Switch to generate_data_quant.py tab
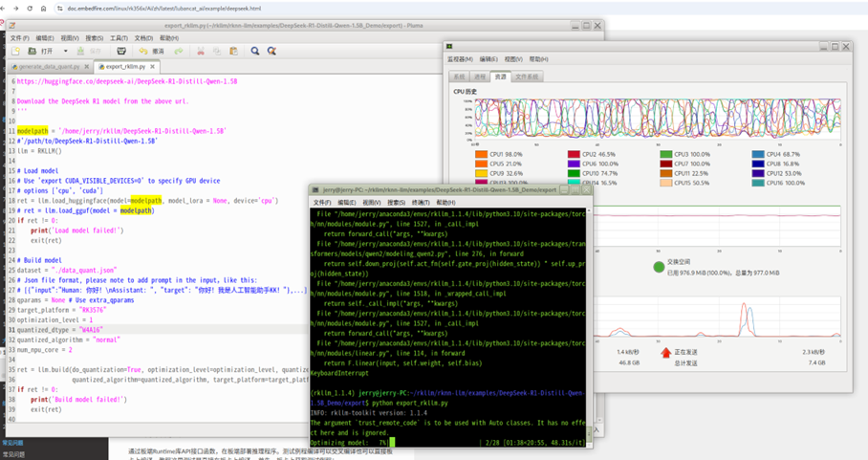 (50, 66)
